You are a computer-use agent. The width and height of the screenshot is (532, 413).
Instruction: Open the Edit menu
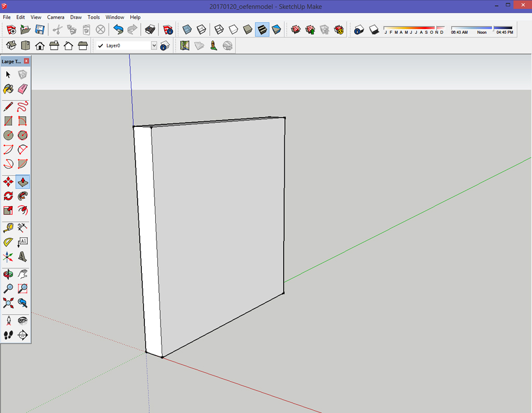20,17
